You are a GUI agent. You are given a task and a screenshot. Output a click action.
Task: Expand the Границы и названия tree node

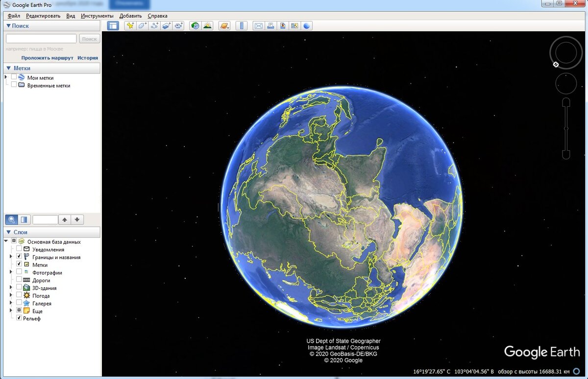click(11, 257)
